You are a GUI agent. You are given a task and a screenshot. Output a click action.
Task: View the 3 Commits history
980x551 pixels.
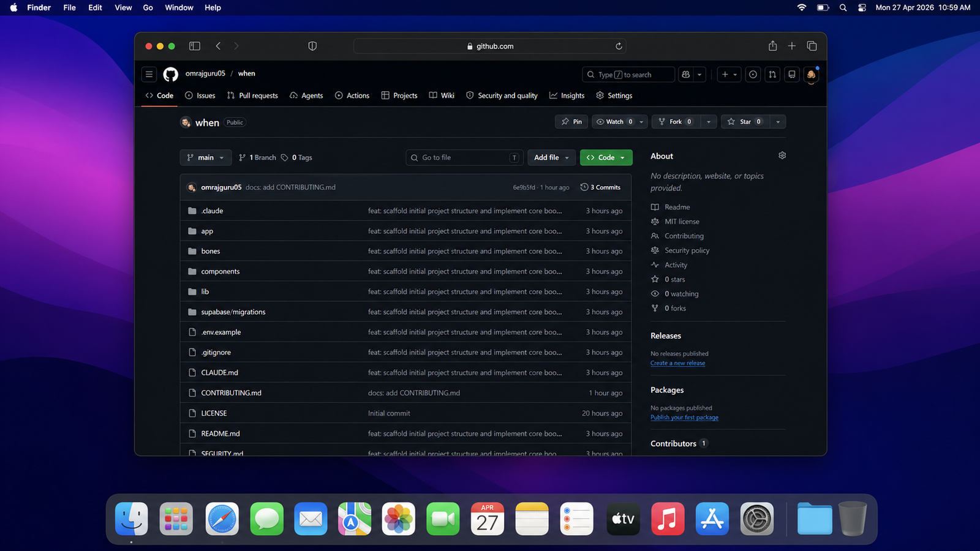coord(600,187)
